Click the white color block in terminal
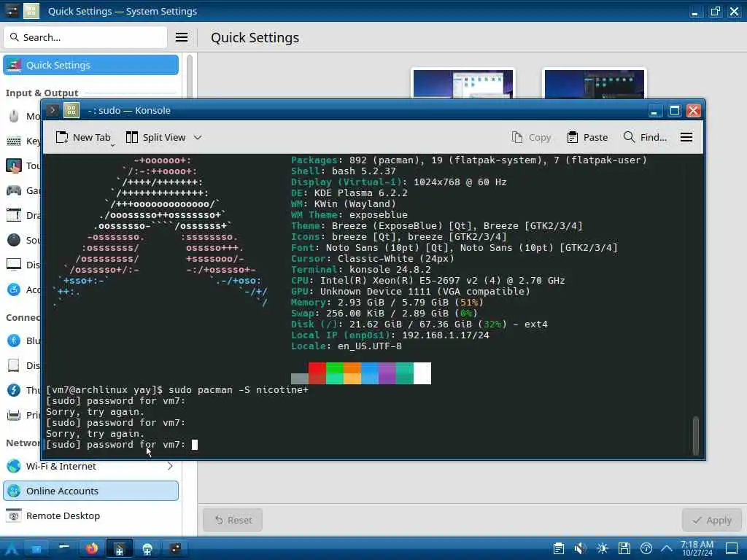This screenshot has width=747, height=560. point(422,373)
